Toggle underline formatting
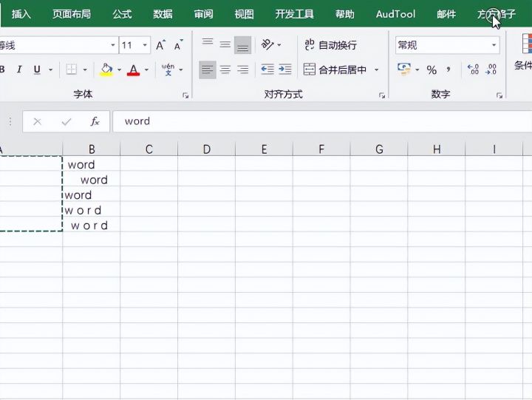Screen dimensions: 532x400 click(37, 70)
